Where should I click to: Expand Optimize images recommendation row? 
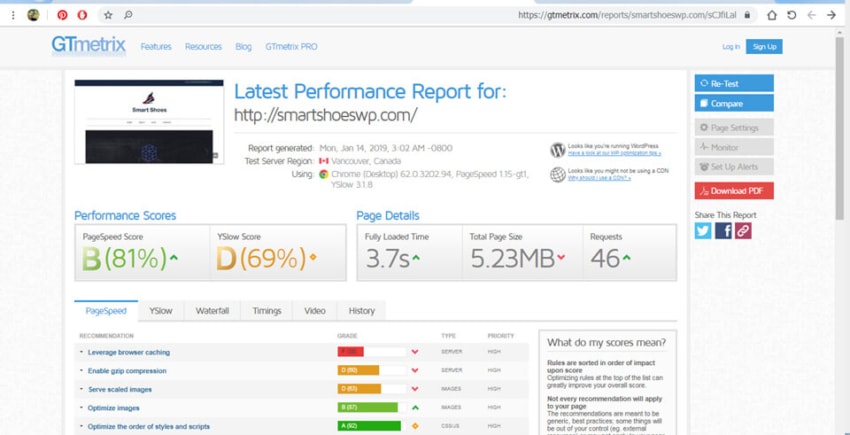[x=113, y=408]
